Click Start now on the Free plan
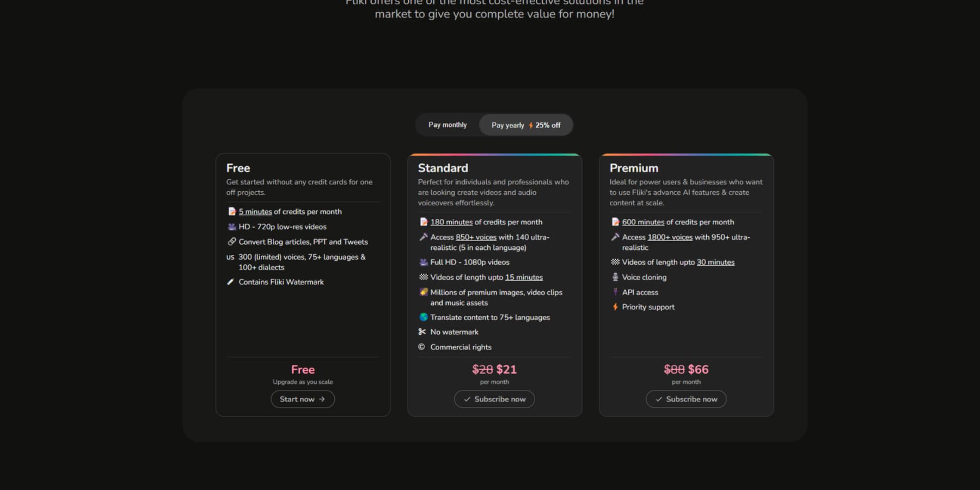 click(x=303, y=399)
